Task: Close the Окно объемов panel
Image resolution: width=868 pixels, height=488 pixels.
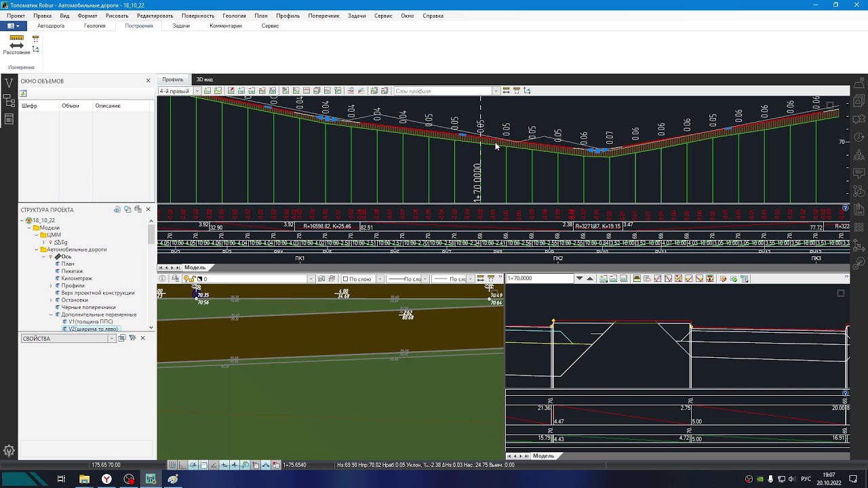Action: pos(148,81)
